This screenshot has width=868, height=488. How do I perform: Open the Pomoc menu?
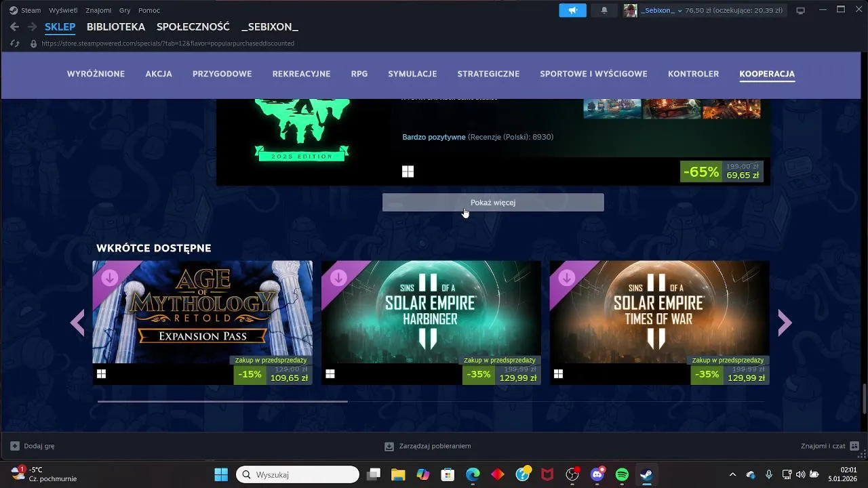pyautogui.click(x=149, y=10)
